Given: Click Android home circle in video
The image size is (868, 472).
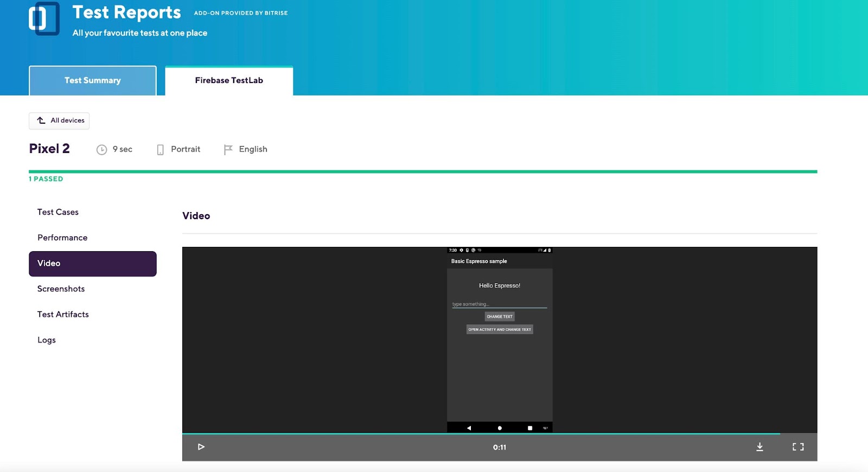Looking at the screenshot, I should coord(500,428).
